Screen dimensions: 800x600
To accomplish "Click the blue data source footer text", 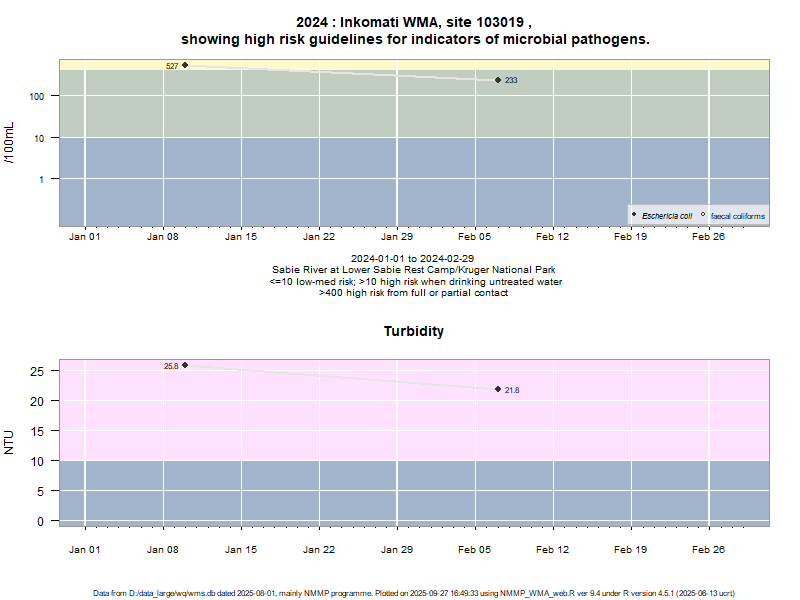I will 414,593.
